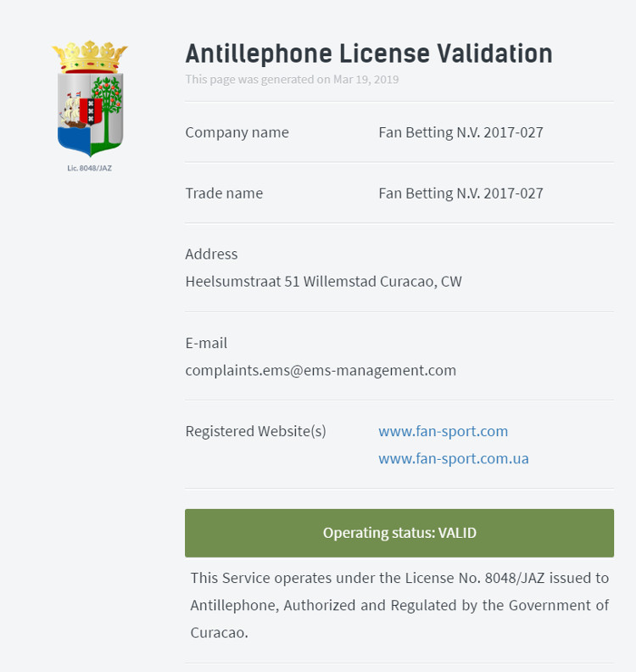Click the Trade name value Fan Betting N.V.
636x672 pixels.
tap(460, 193)
